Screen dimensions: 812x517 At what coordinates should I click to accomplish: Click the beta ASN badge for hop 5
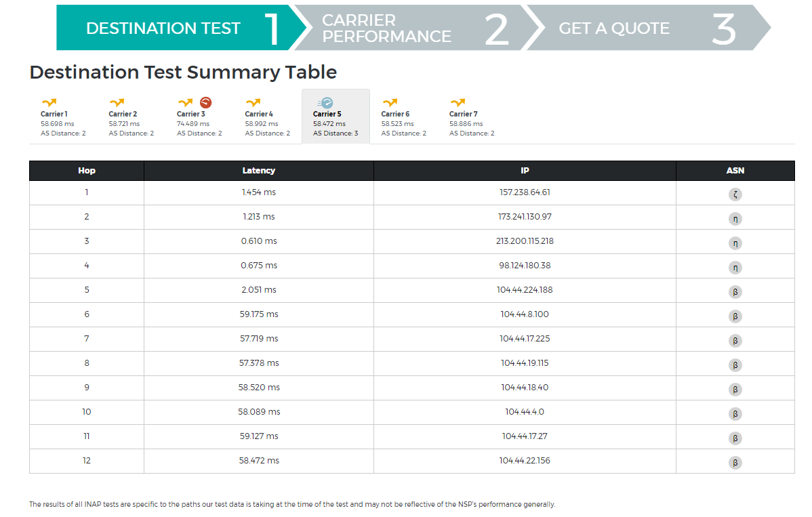(x=735, y=292)
